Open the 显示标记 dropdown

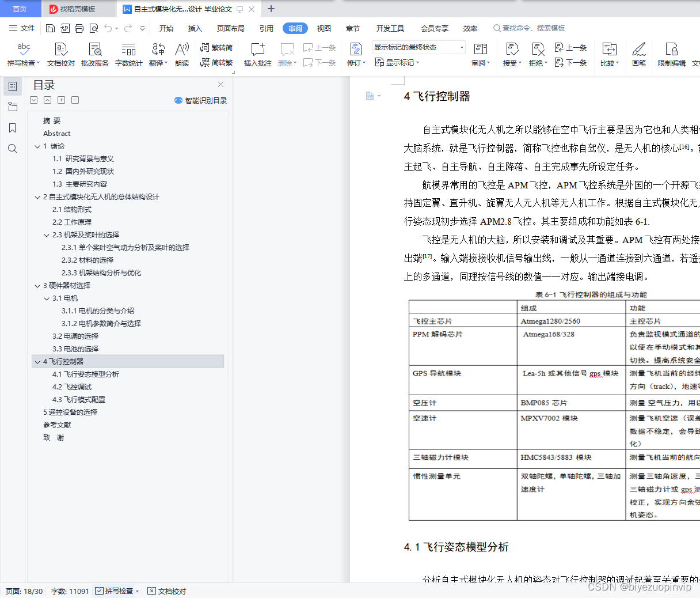[397, 62]
